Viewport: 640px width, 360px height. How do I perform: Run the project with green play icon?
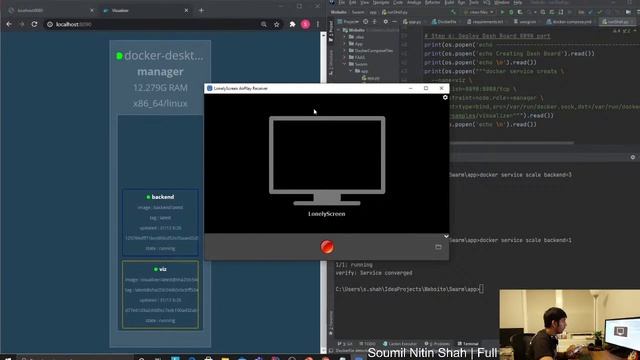502,12
